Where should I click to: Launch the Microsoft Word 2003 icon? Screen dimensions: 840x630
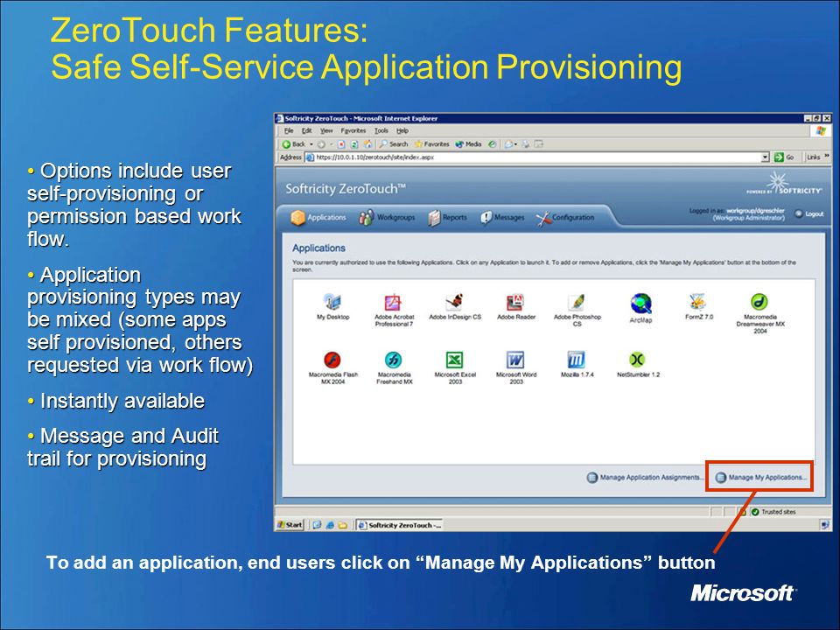click(x=515, y=360)
